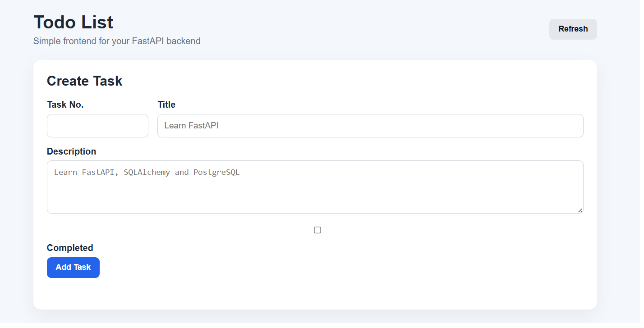Click the Task No. label

[65, 105]
